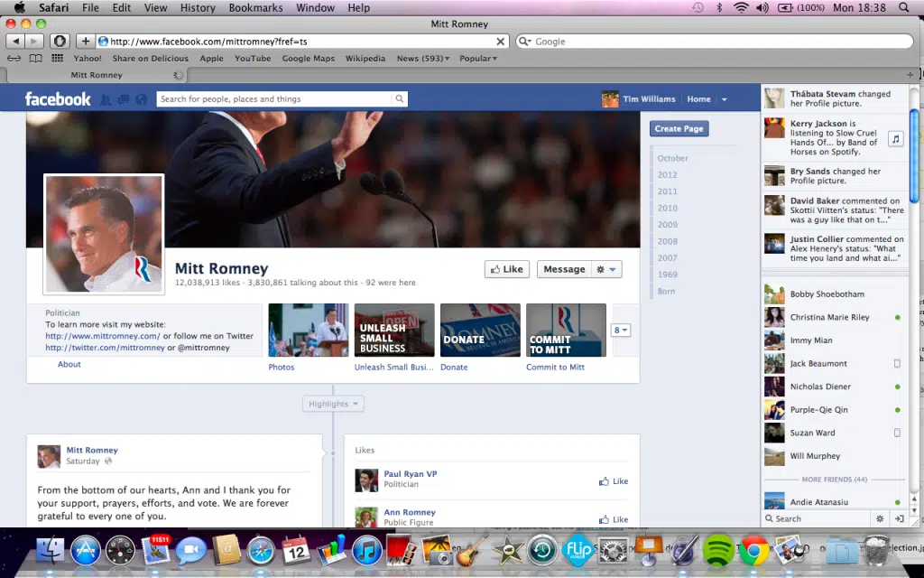Open the Highlights filter dropdown
Screen dimensions: 924x578
tap(333, 404)
